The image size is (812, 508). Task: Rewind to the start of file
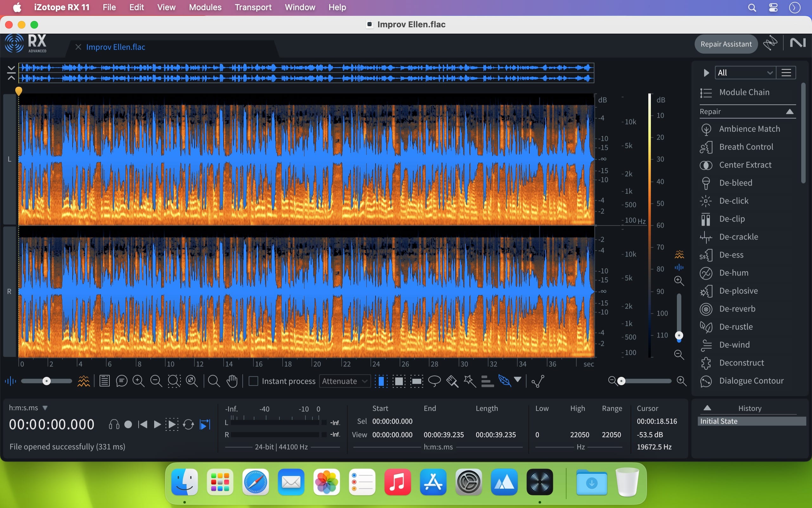[143, 424]
